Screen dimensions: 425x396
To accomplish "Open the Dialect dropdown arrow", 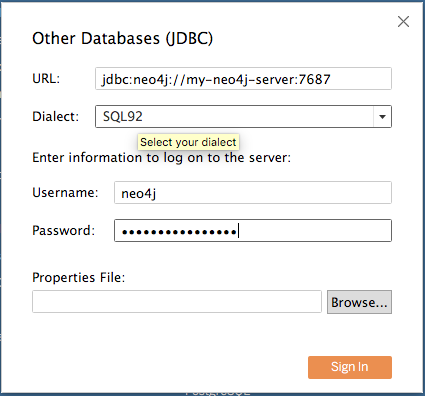I will (382, 117).
